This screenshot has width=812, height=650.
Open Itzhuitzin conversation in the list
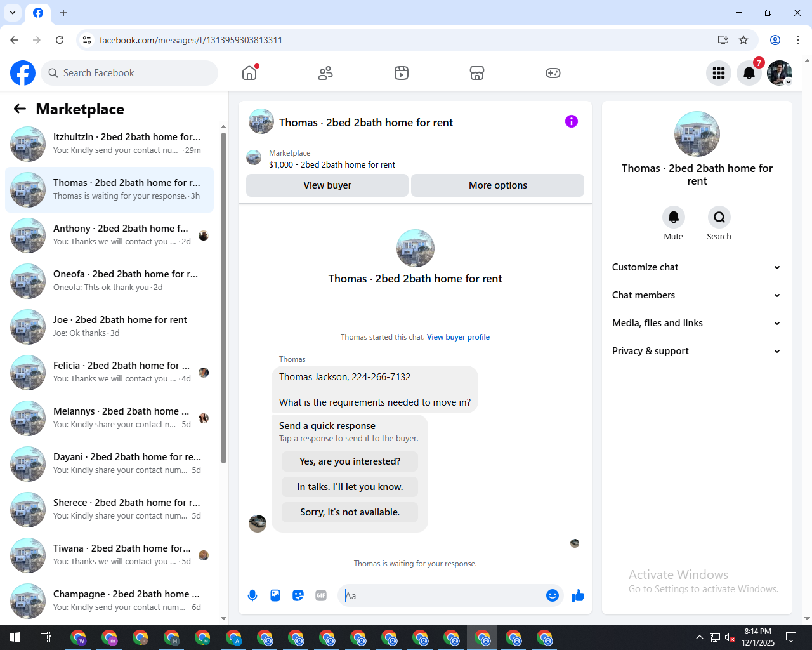tap(110, 144)
